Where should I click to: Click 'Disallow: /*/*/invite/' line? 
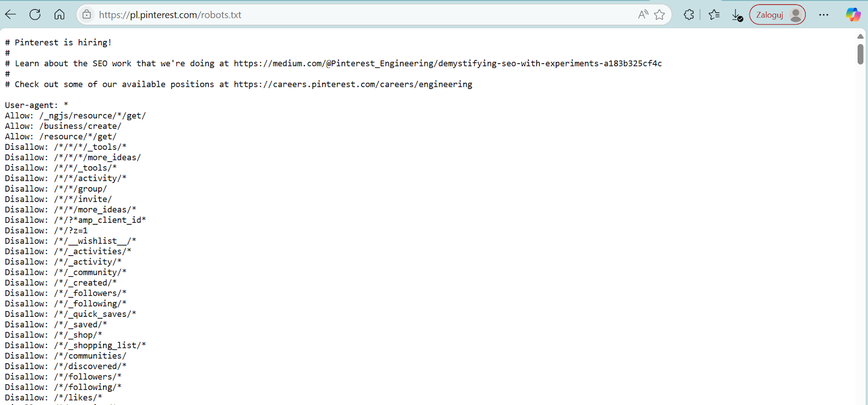coord(59,199)
